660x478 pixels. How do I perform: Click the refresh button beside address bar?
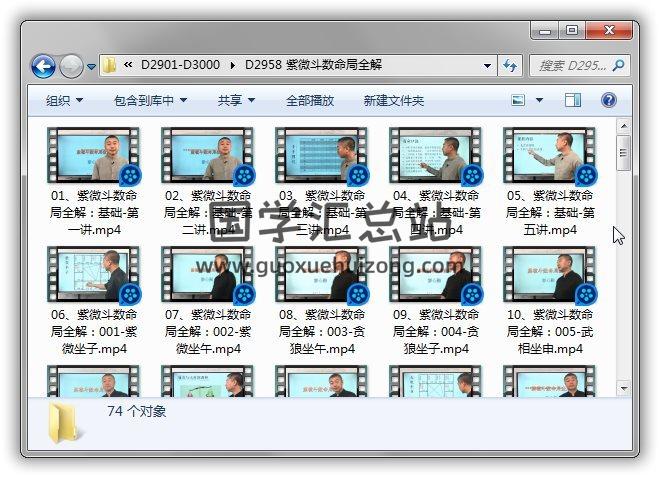coord(510,66)
